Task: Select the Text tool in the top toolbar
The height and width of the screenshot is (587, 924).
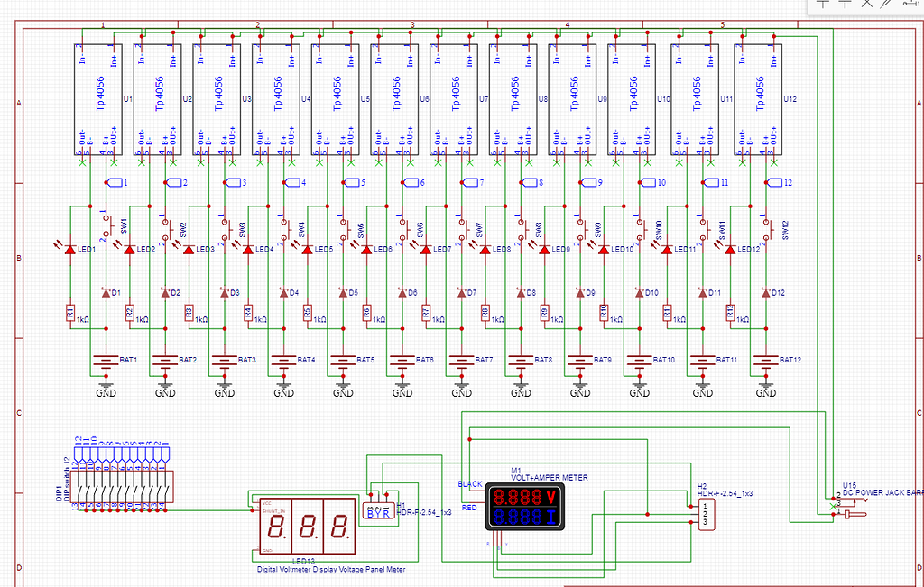Action: click(823, 5)
